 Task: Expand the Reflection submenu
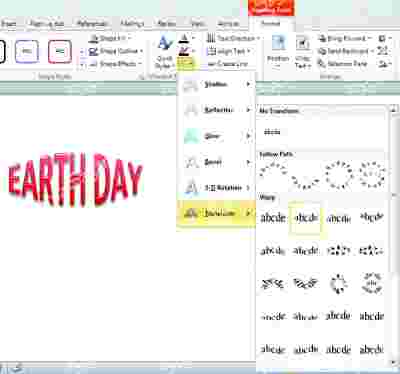click(217, 110)
